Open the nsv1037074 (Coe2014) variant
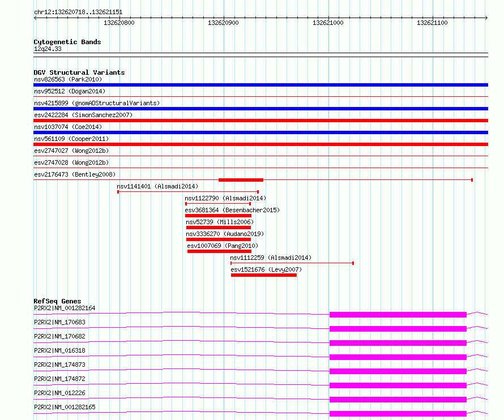Image resolution: width=504 pixels, height=420 pixels. pyautogui.click(x=68, y=127)
